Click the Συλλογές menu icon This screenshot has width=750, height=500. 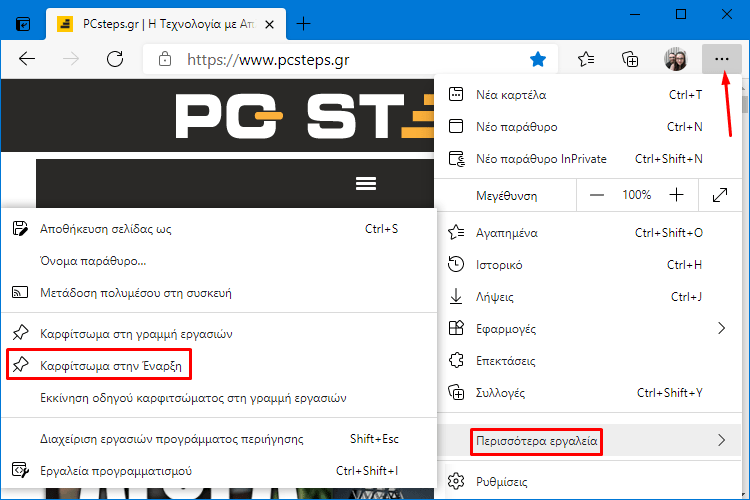click(x=456, y=392)
